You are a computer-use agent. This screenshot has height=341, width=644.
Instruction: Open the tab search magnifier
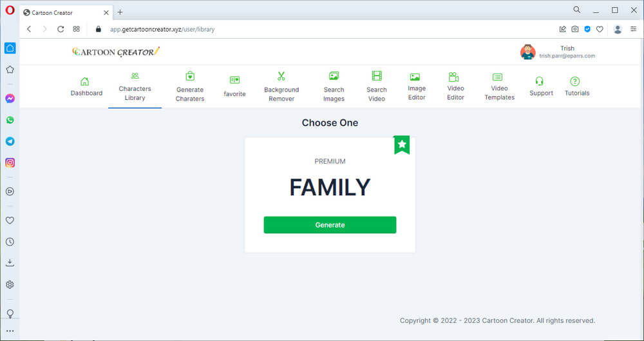577,10
